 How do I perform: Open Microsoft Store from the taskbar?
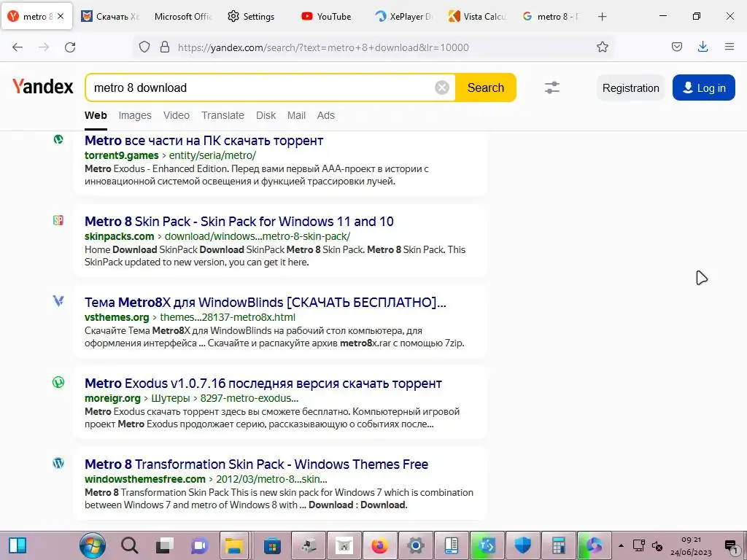click(272, 545)
